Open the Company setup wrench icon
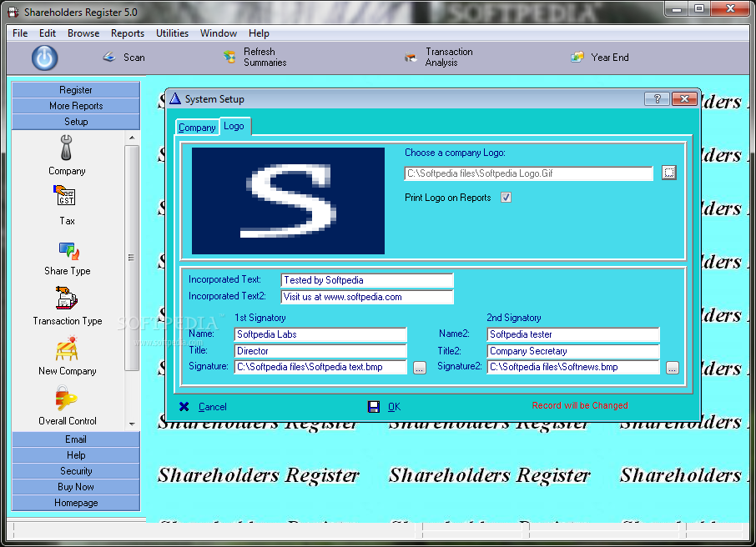The width and height of the screenshot is (756, 547). pyautogui.click(x=67, y=148)
